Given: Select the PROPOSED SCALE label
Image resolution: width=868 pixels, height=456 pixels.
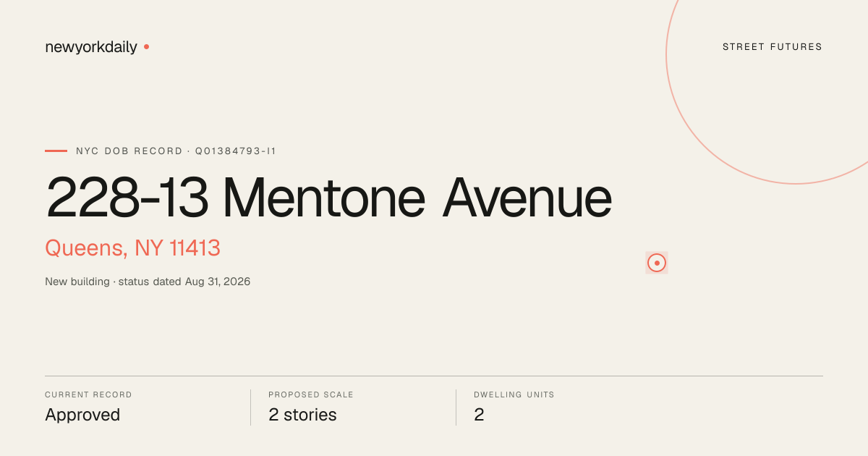Looking at the screenshot, I should [x=311, y=395].
